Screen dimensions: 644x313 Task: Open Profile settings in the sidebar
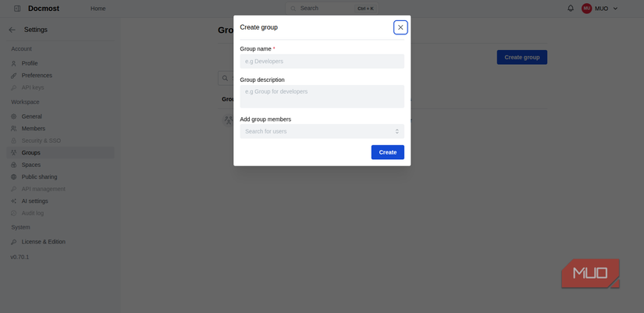click(30, 63)
